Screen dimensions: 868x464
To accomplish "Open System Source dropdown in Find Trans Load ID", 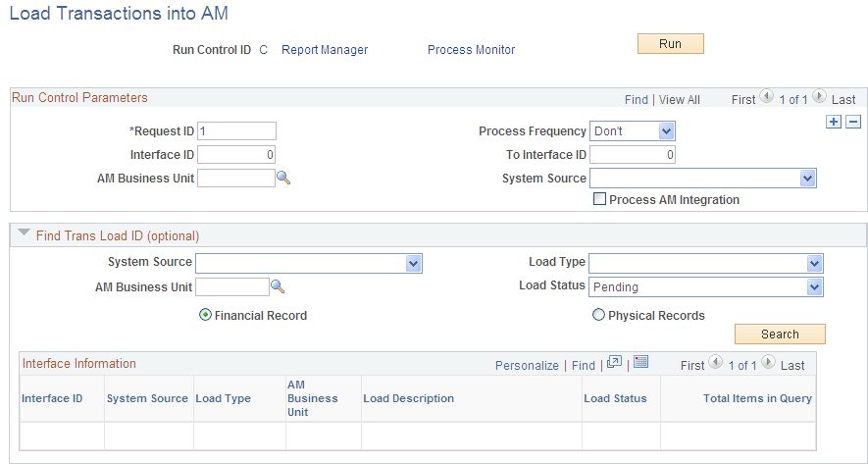I will click(x=309, y=264).
